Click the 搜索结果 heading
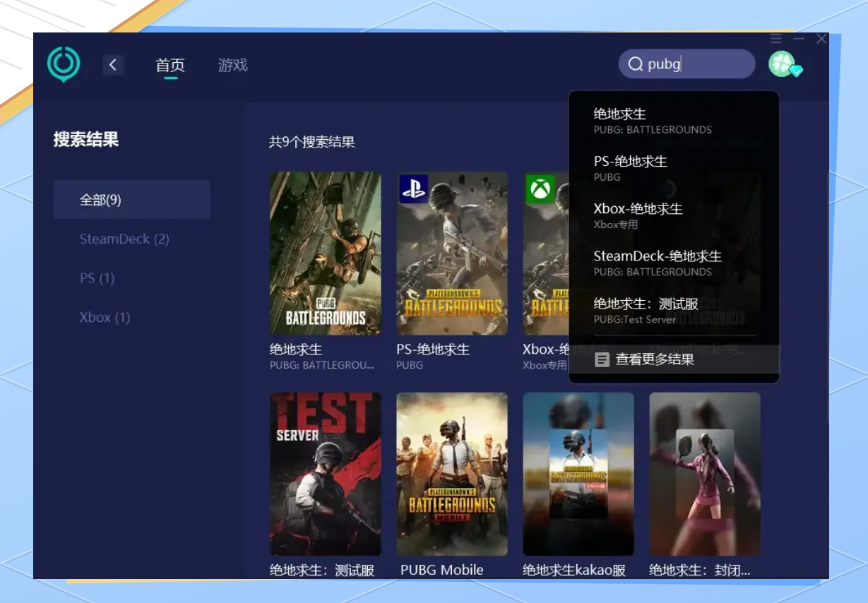868x603 pixels. tap(86, 139)
